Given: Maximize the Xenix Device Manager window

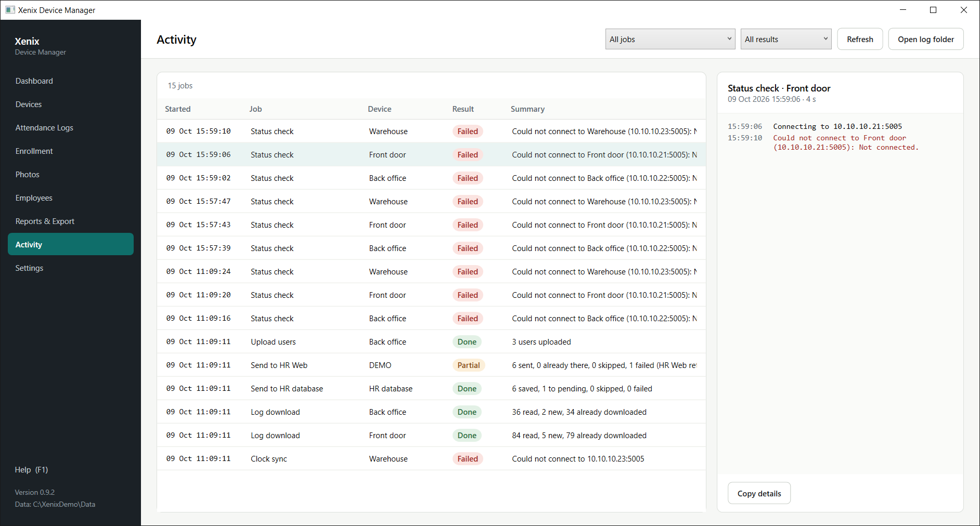Looking at the screenshot, I should (x=933, y=10).
